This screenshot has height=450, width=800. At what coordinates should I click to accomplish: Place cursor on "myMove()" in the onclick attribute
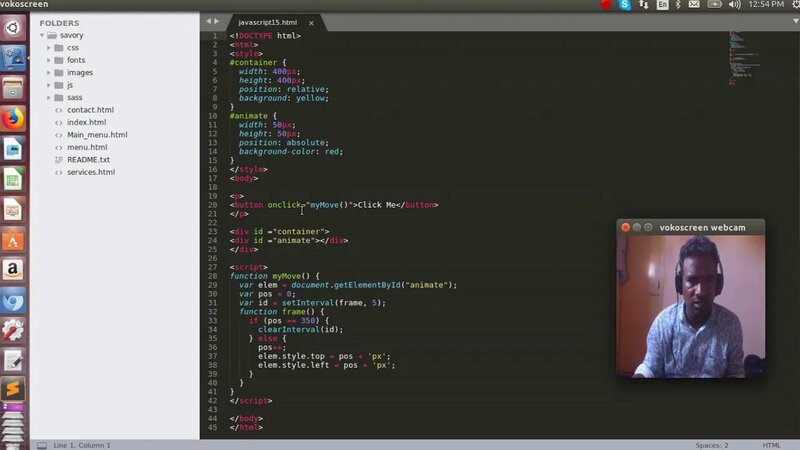pos(329,205)
